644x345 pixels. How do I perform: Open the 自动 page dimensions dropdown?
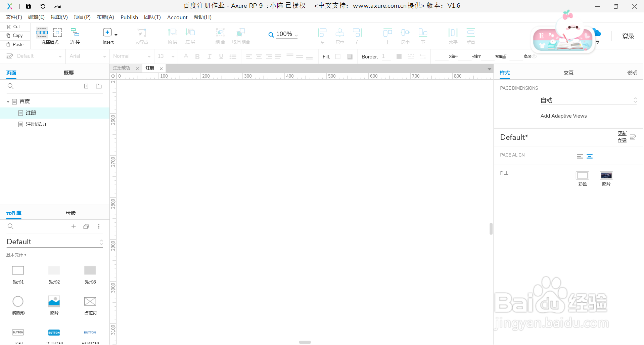click(x=589, y=100)
